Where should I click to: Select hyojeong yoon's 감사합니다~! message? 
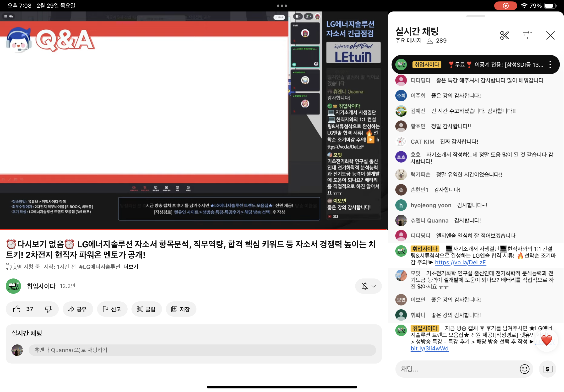click(x=472, y=205)
